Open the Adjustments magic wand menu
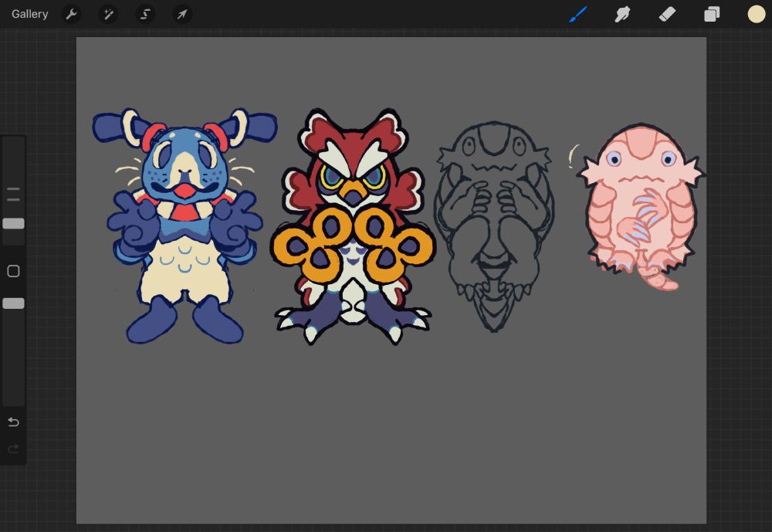This screenshot has height=532, width=772. (108, 15)
